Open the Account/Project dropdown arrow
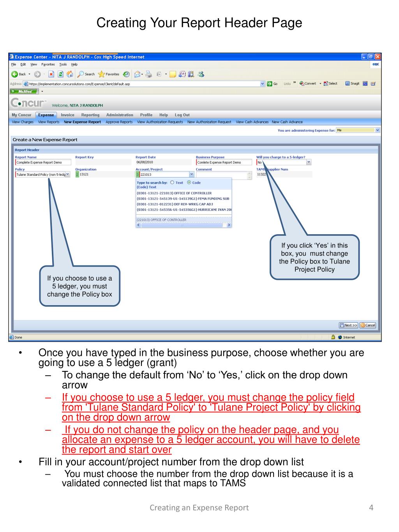This screenshot has width=399, height=532. (191, 175)
